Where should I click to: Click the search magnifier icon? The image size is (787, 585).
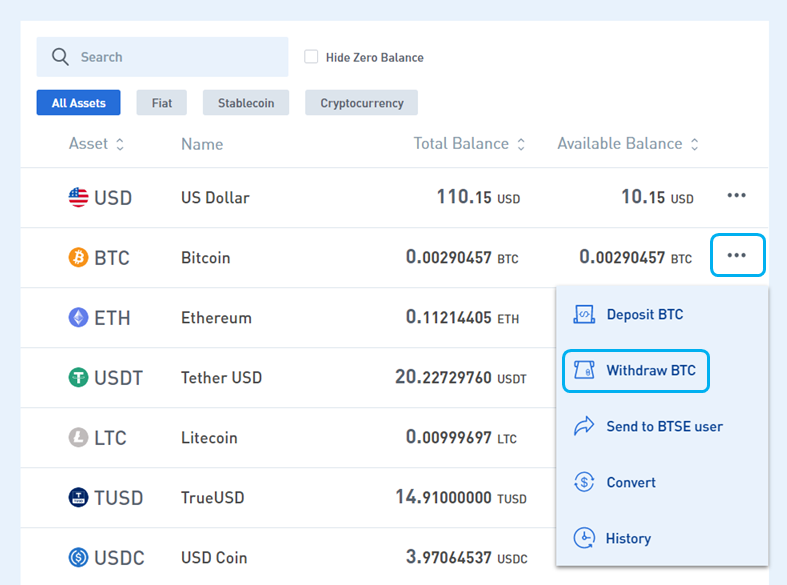click(x=60, y=57)
